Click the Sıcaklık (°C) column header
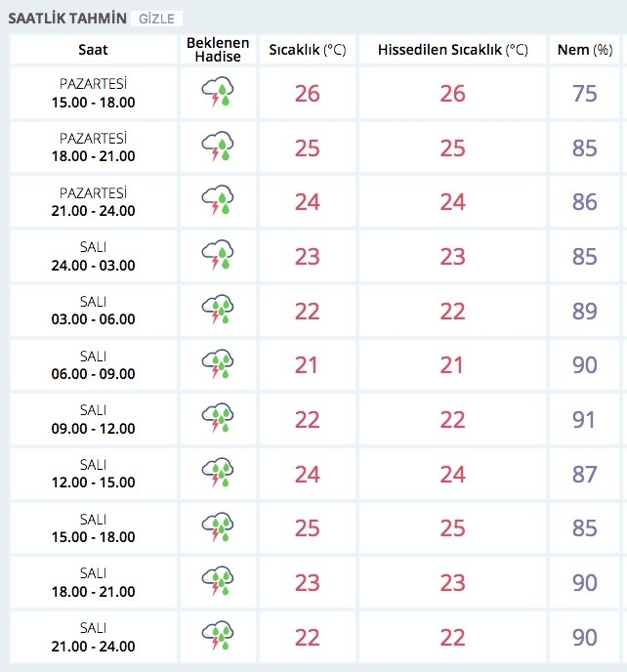 pyautogui.click(x=307, y=50)
